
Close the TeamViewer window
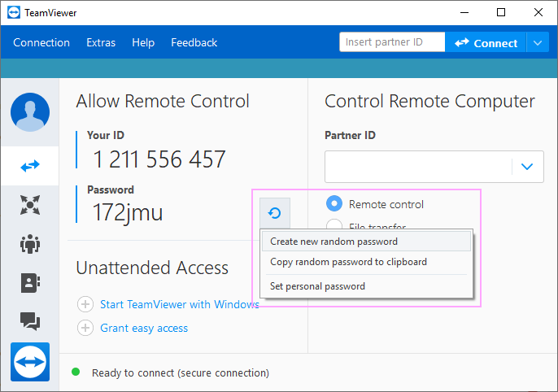point(538,12)
